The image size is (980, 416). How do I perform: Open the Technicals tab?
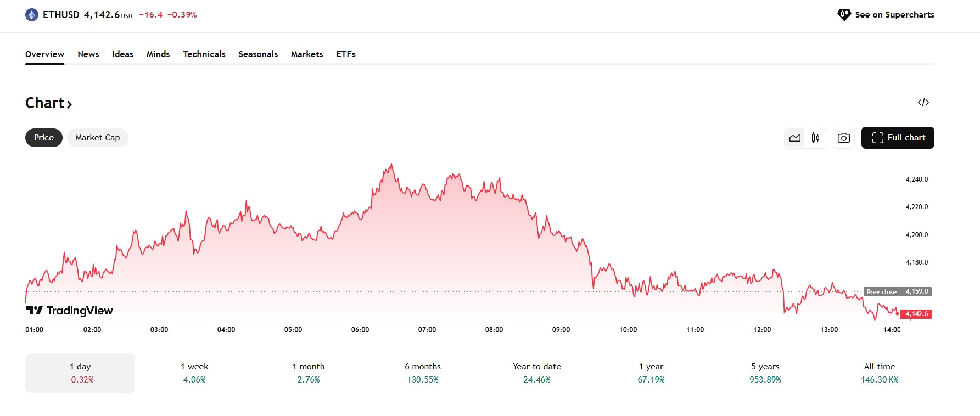(204, 54)
